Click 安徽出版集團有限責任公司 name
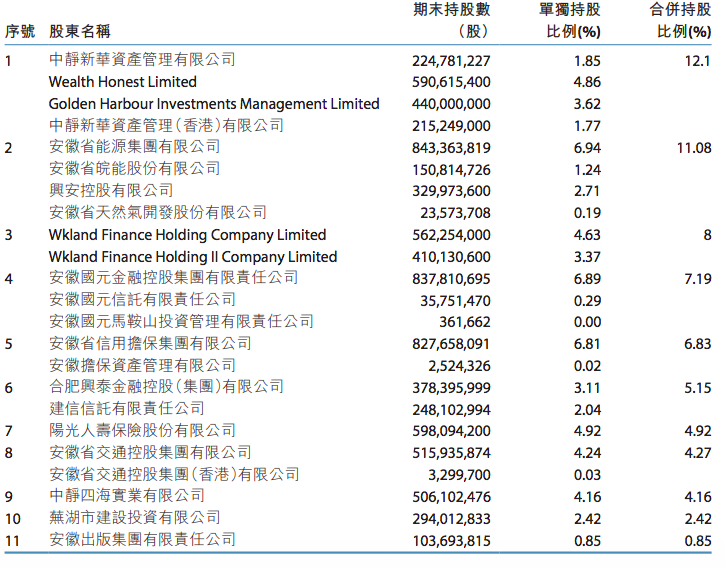This screenshot has height=567, width=725. [x=142, y=540]
